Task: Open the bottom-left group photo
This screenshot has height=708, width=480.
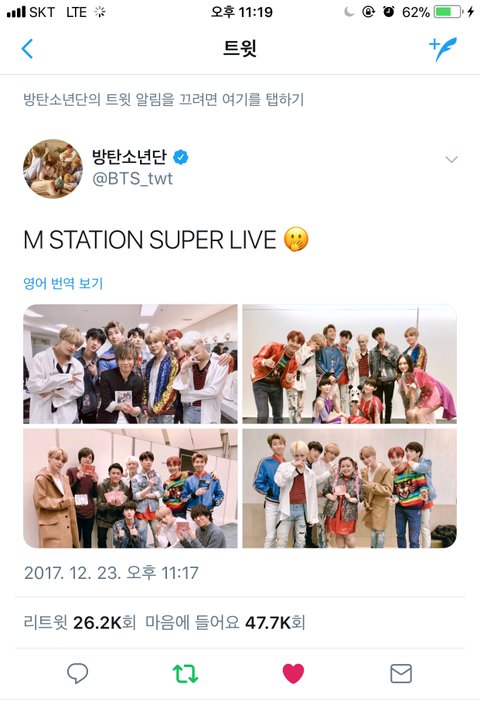Action: 130,489
